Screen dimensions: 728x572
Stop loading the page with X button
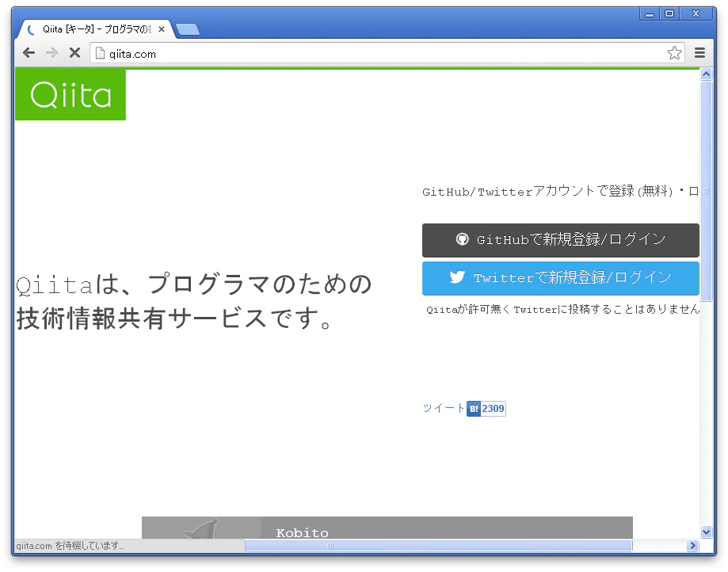coord(74,53)
